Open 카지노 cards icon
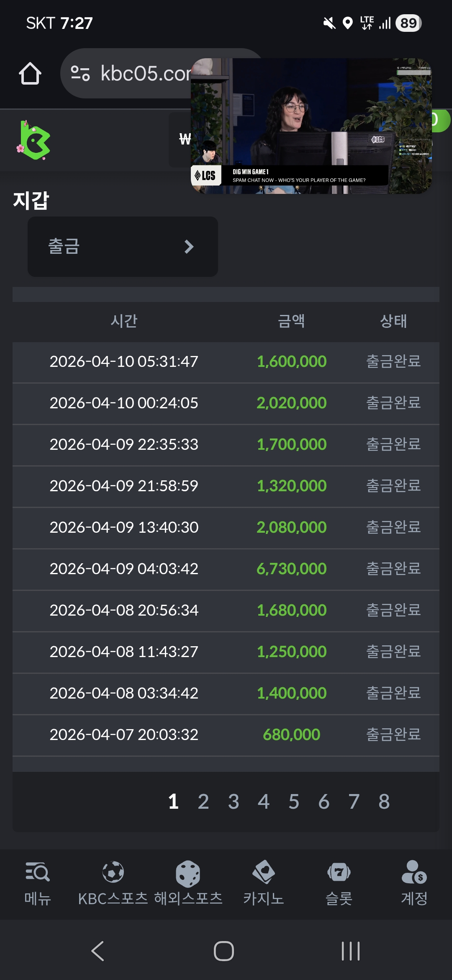This screenshot has width=452, height=980. pyautogui.click(x=264, y=873)
